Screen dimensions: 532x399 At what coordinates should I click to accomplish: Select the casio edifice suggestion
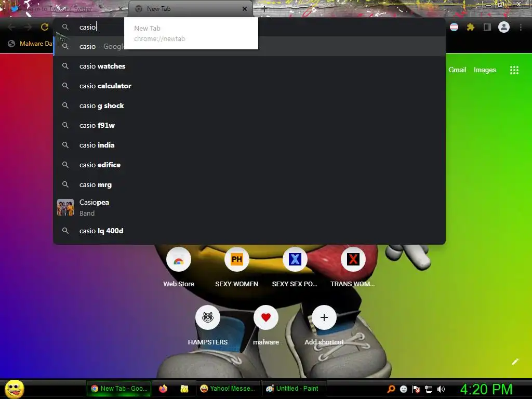tap(249, 165)
